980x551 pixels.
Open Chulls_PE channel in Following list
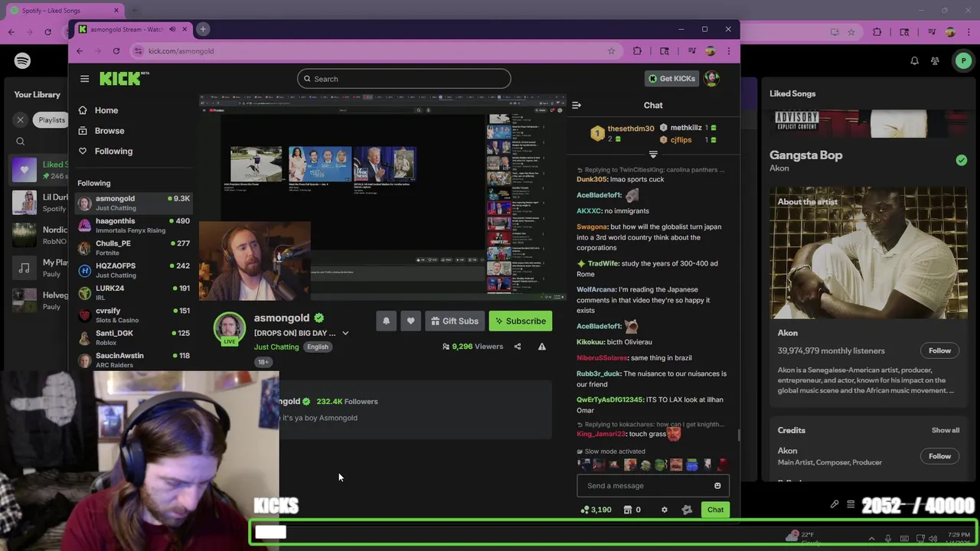[133, 248]
